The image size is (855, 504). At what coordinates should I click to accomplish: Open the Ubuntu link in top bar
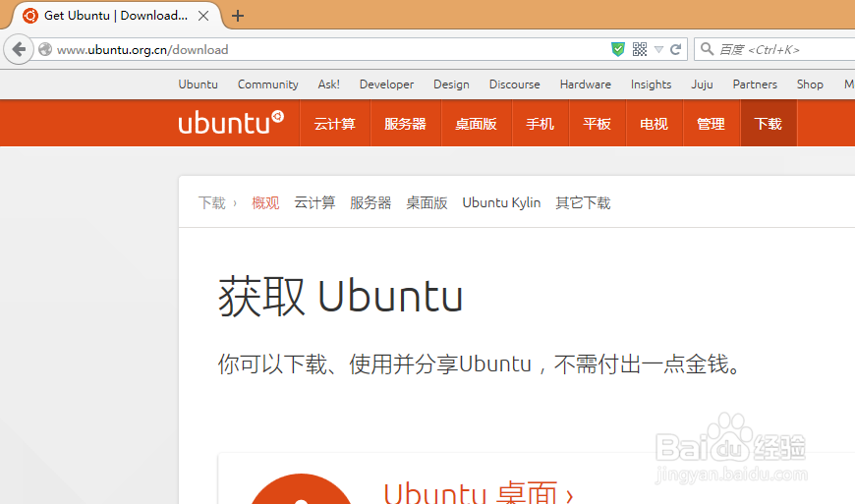[198, 84]
